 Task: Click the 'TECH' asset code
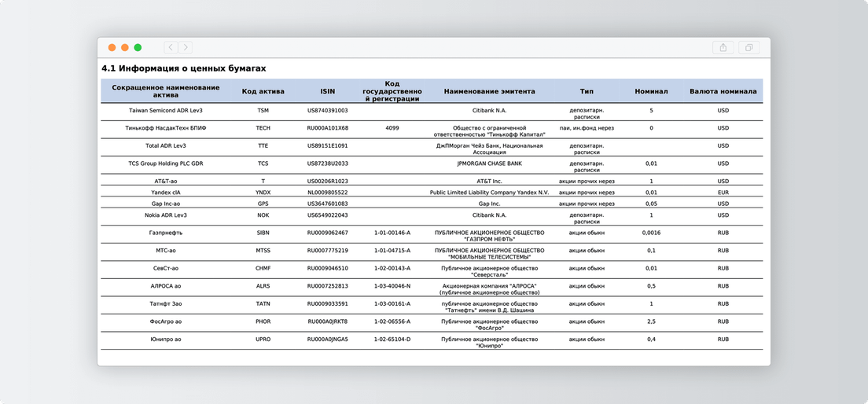(x=263, y=128)
